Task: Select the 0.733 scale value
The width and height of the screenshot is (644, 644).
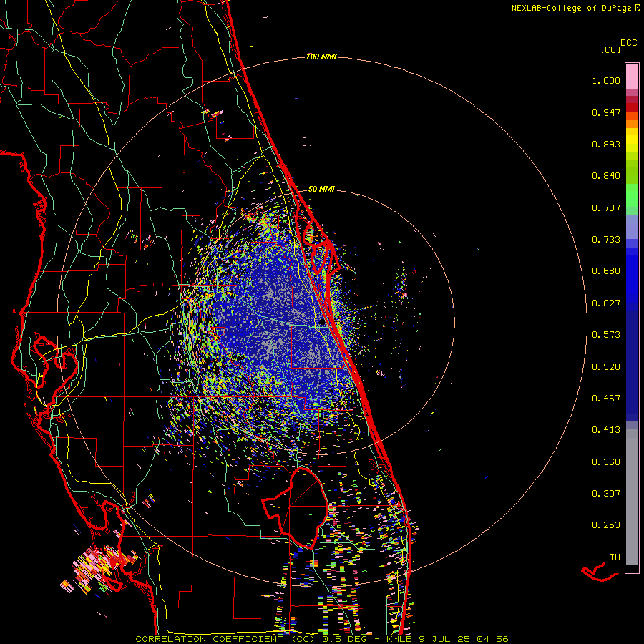Action: point(606,240)
